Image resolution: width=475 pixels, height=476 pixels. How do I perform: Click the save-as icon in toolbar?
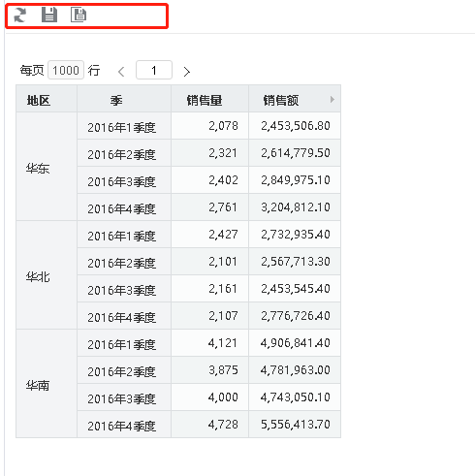coord(79,15)
